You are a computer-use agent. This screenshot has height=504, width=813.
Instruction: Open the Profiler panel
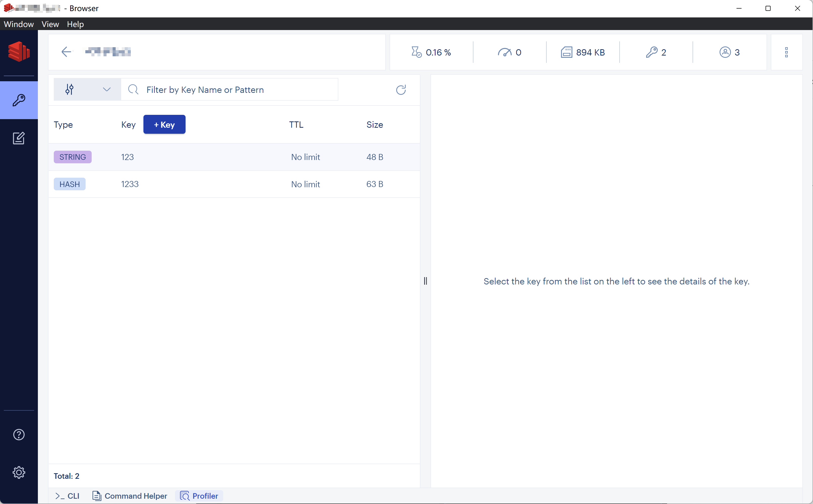tap(199, 496)
